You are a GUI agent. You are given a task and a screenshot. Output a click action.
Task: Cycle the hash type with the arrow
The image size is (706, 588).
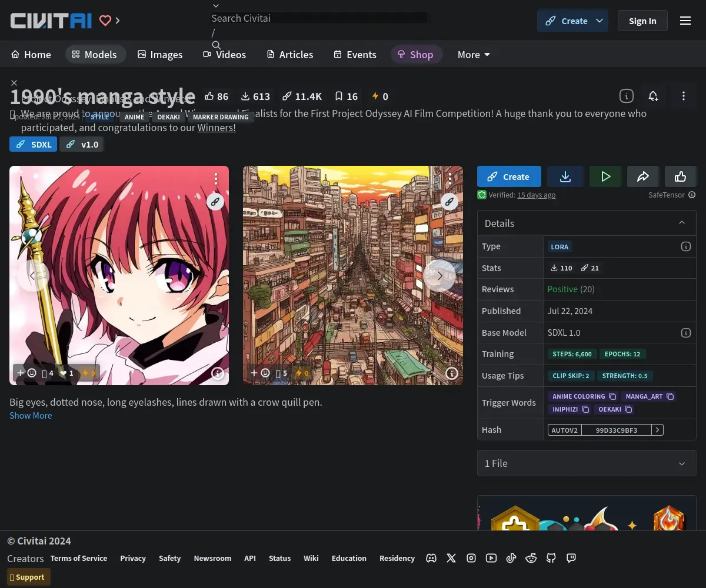coord(658,430)
